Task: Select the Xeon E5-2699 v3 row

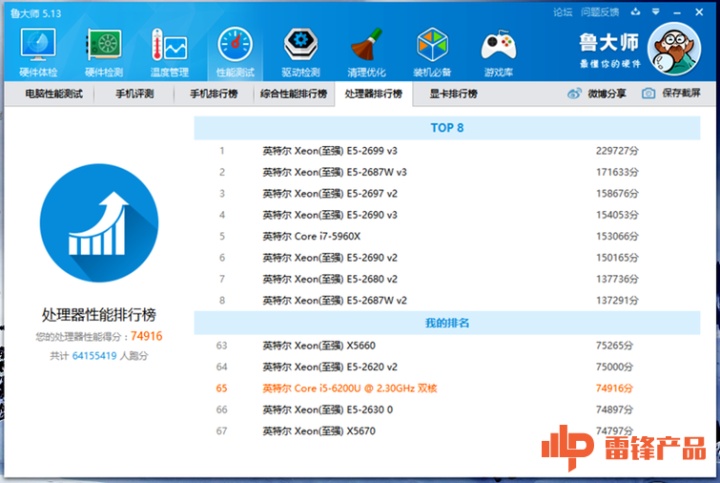Action: [447, 151]
